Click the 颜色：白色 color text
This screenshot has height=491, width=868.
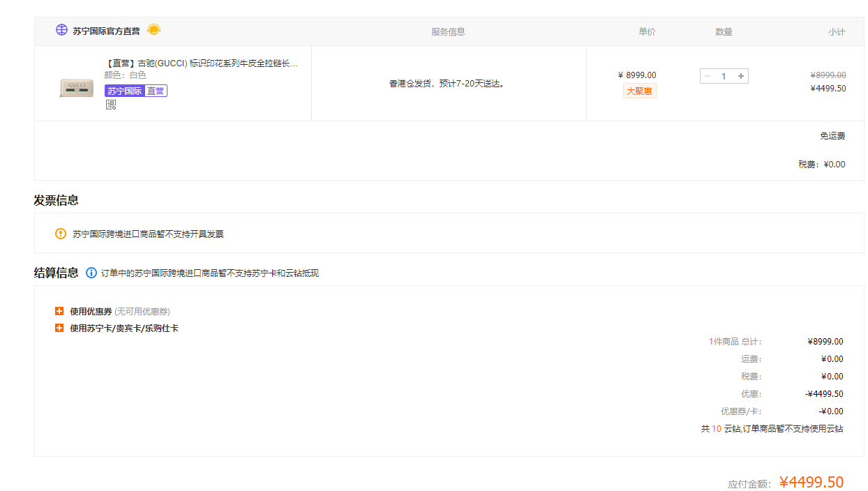click(126, 75)
